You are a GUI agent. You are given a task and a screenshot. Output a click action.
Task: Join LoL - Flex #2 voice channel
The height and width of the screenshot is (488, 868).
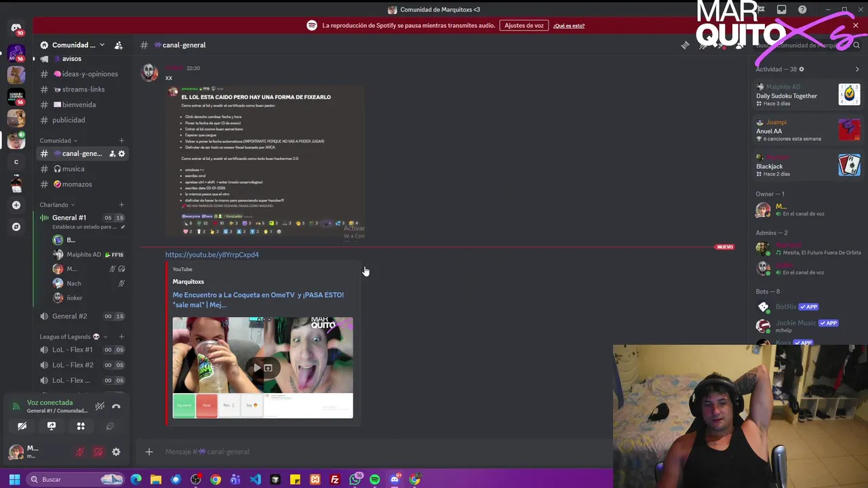point(81,365)
